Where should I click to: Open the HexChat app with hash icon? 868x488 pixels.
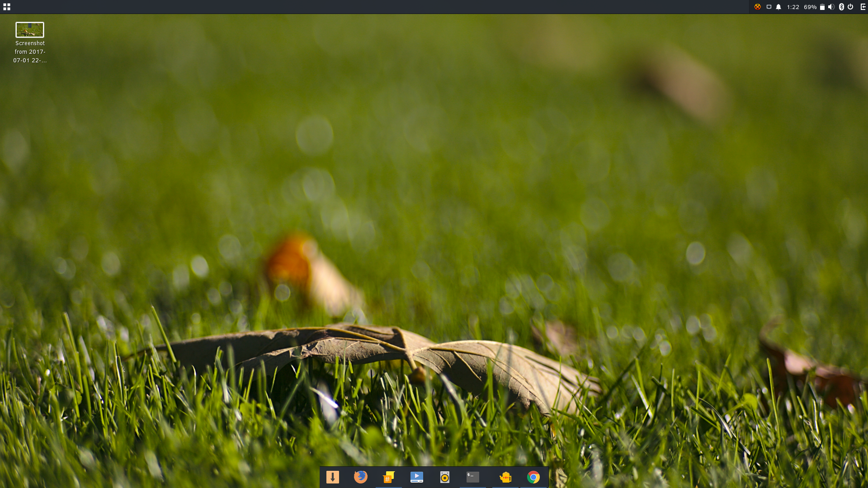389,477
